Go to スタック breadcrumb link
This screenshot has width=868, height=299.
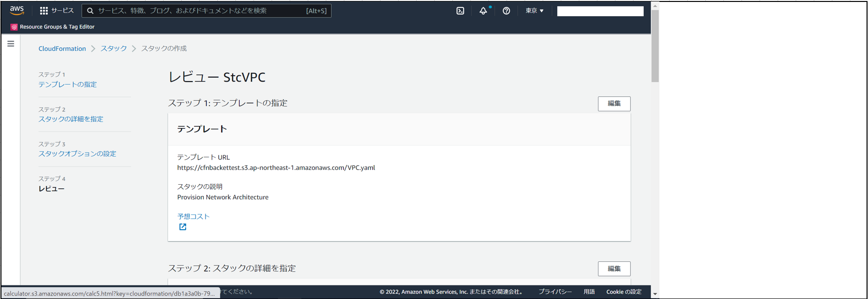[x=114, y=48]
